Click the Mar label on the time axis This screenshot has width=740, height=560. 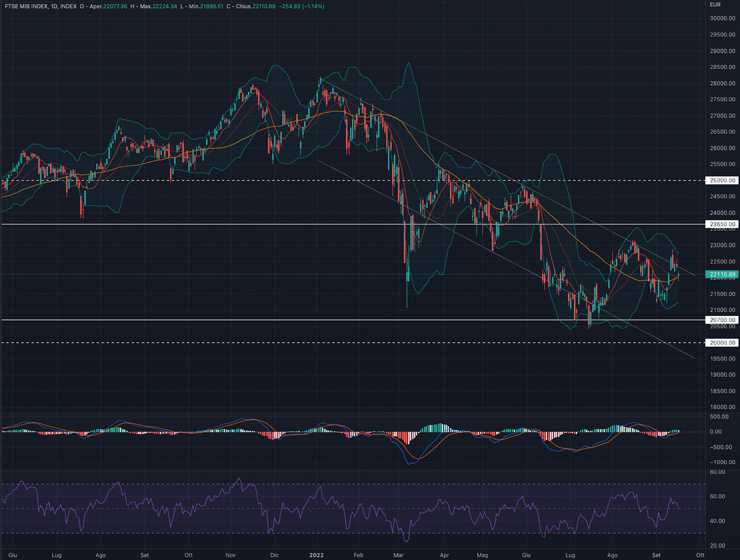(398, 555)
